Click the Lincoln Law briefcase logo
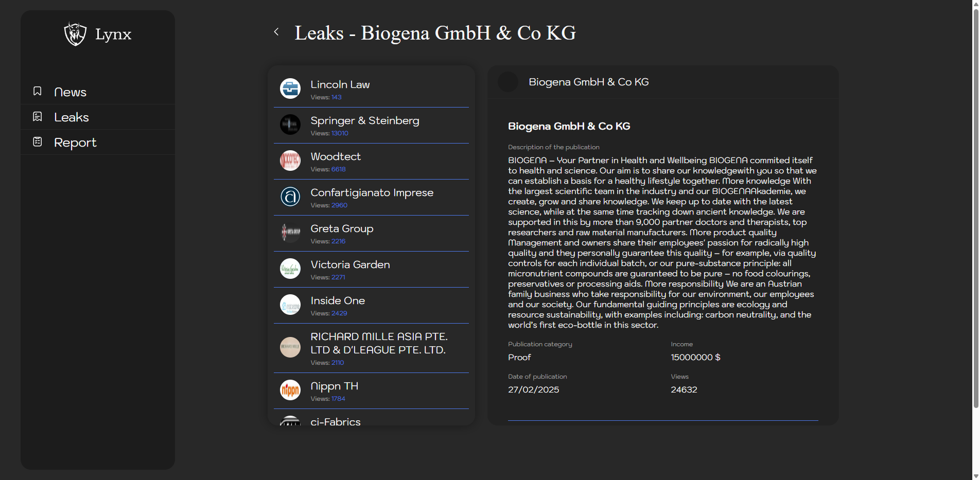 click(290, 88)
